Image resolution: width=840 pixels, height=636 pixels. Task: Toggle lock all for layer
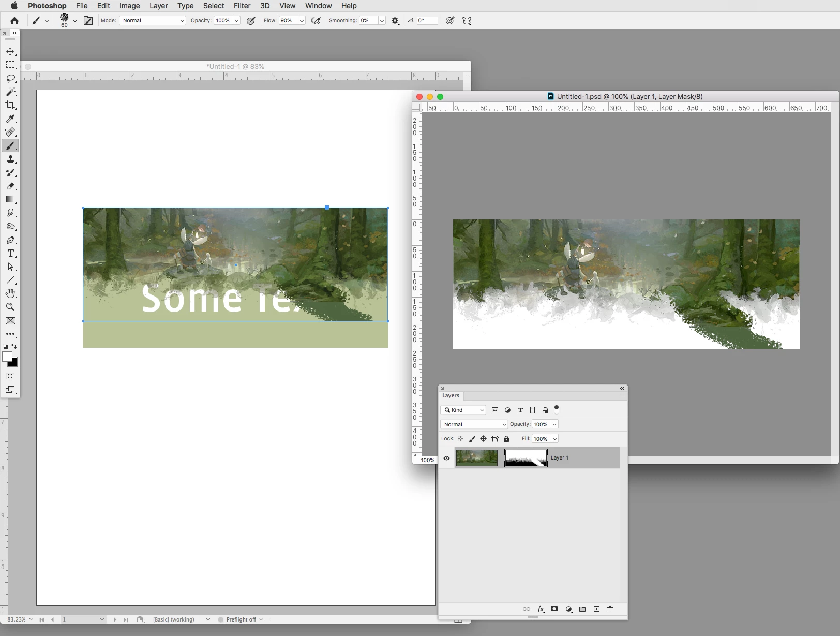(506, 439)
